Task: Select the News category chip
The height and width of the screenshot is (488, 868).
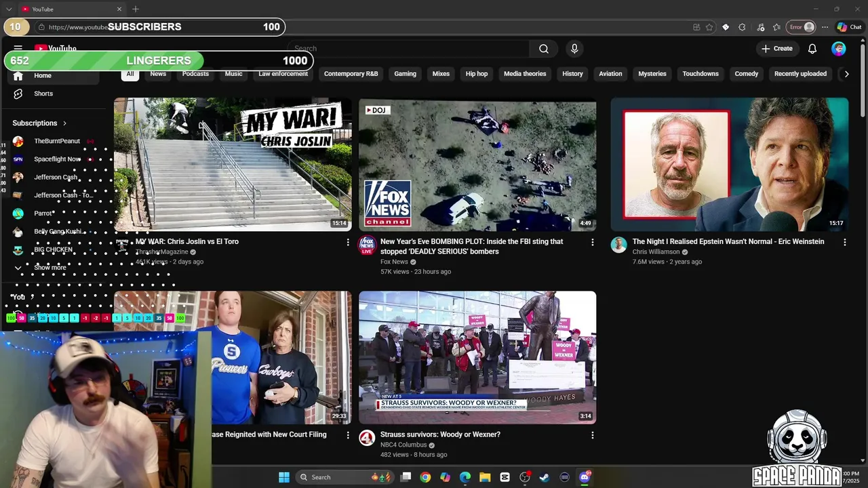Action: tap(158, 74)
